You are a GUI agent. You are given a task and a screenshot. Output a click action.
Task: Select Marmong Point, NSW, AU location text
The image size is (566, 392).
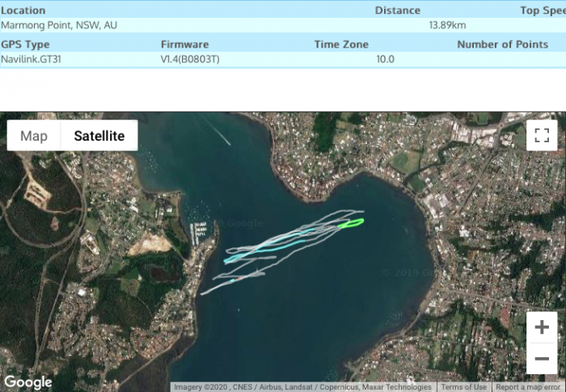(59, 25)
